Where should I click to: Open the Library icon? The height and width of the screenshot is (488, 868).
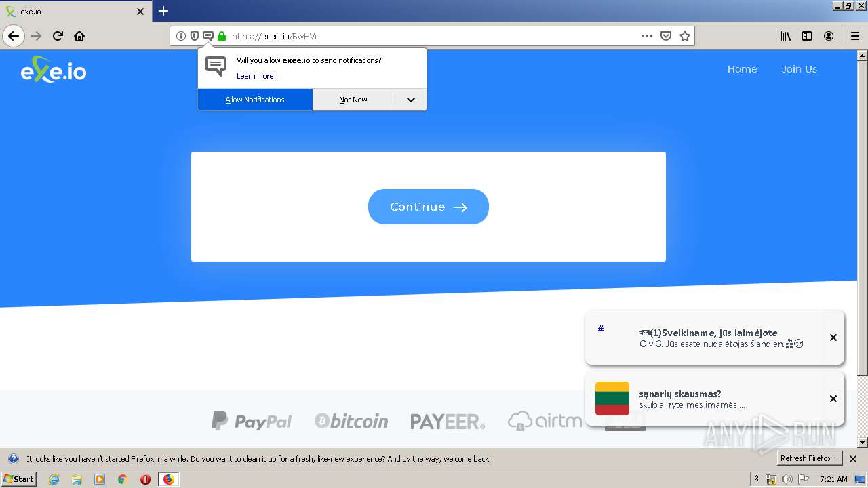click(x=785, y=36)
